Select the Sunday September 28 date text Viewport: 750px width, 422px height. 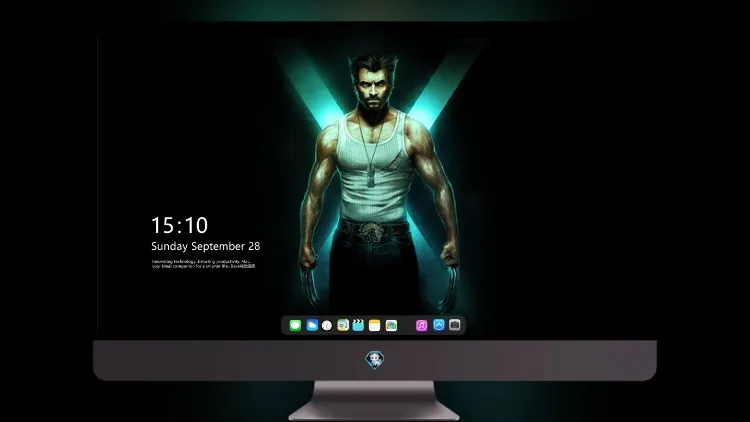point(206,246)
